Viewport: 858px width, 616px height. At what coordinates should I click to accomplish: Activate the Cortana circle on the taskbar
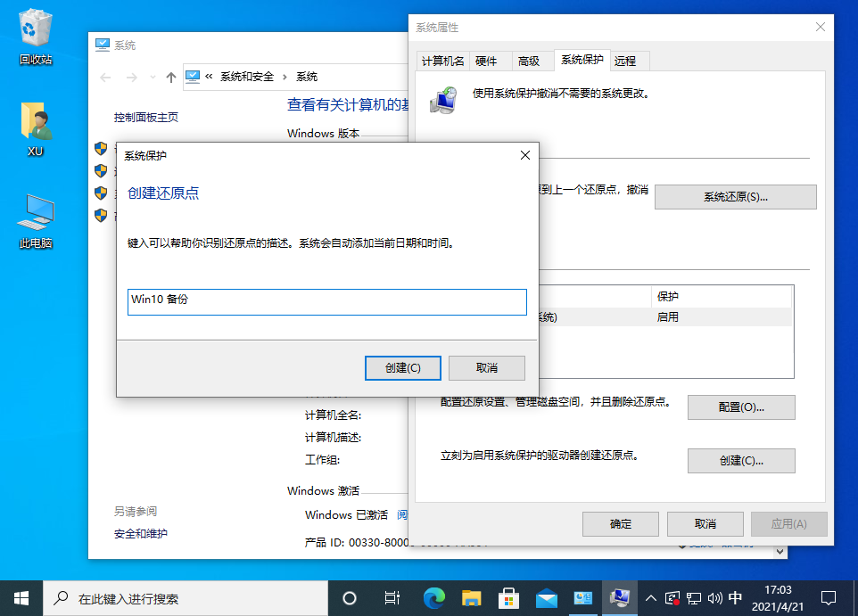tap(349, 597)
